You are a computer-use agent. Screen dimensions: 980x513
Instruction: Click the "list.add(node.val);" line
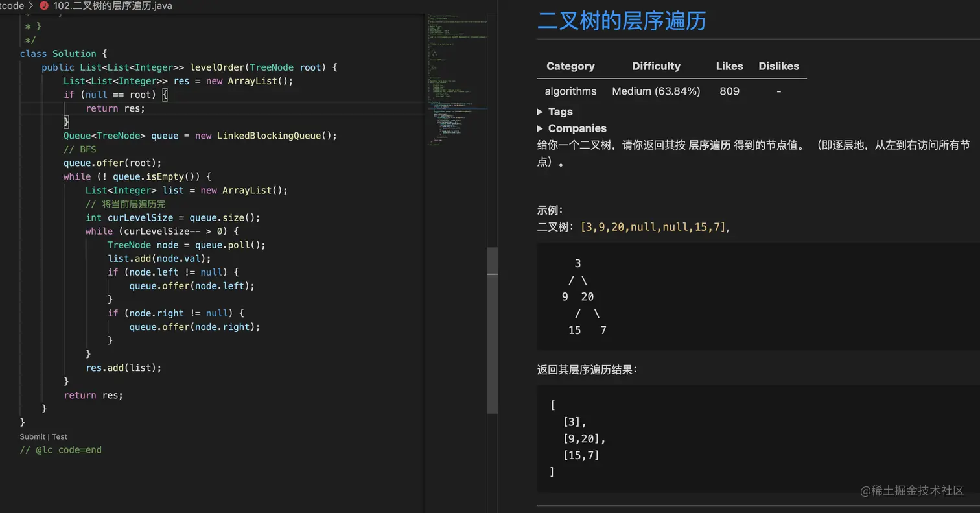(x=159, y=258)
